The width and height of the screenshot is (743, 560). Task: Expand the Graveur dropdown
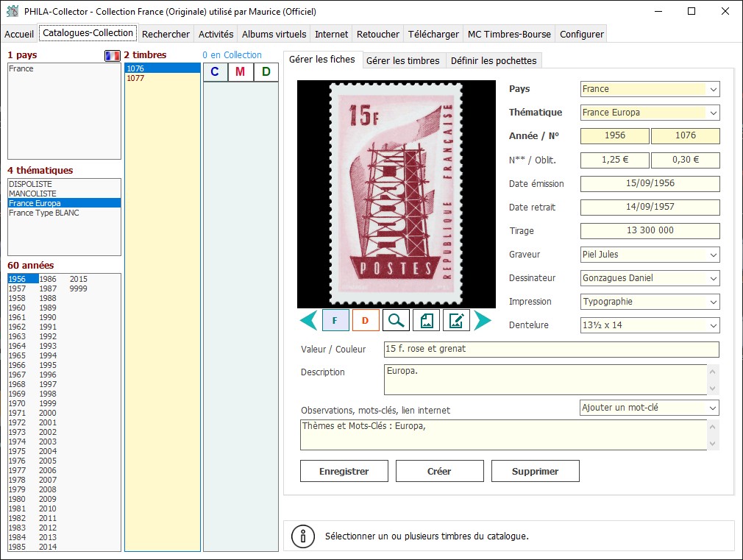pos(713,255)
